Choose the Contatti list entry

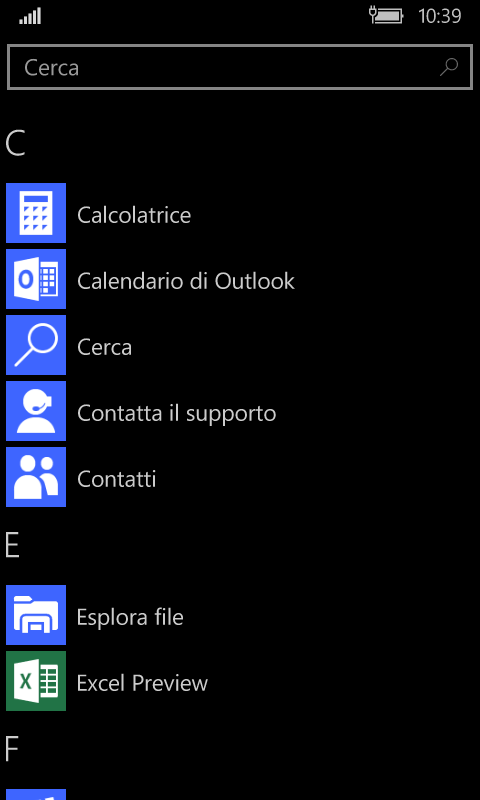(x=116, y=479)
